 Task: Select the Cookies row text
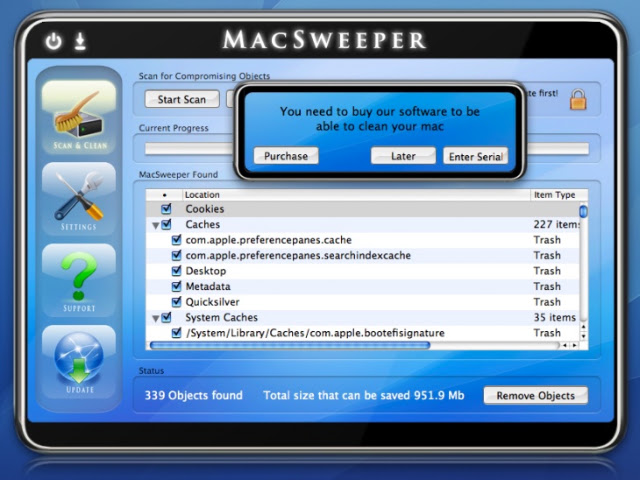205,209
